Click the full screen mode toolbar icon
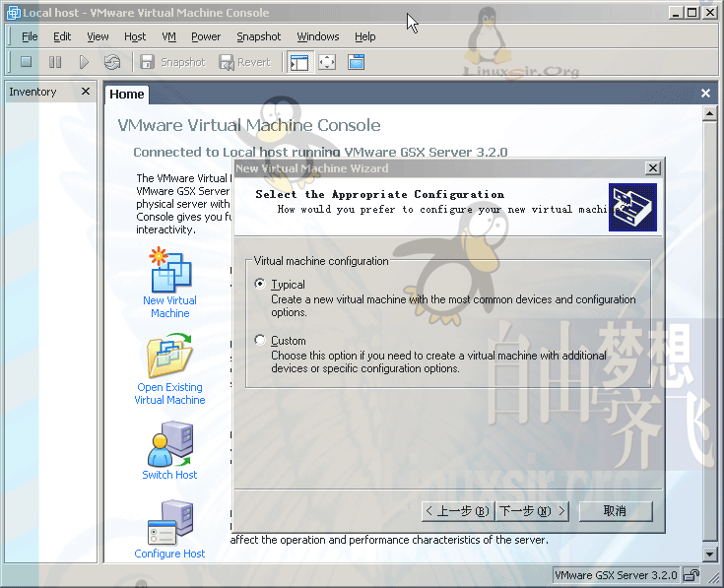Viewport: 724px width, 588px height. point(327,62)
